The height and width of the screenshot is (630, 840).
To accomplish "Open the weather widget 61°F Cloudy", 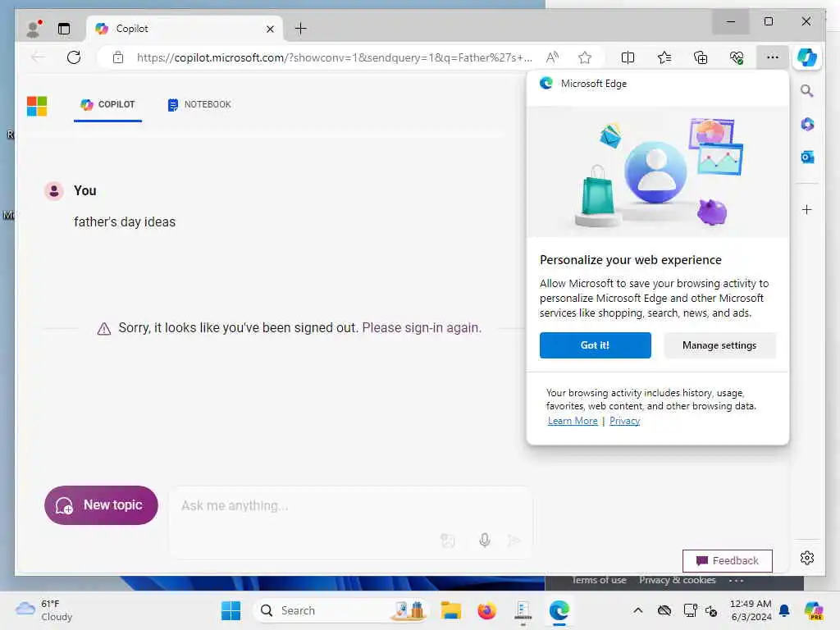I will pos(44,610).
